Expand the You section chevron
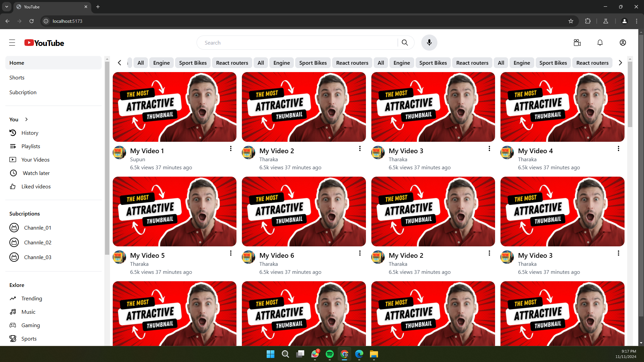The image size is (644, 362). 26,119
